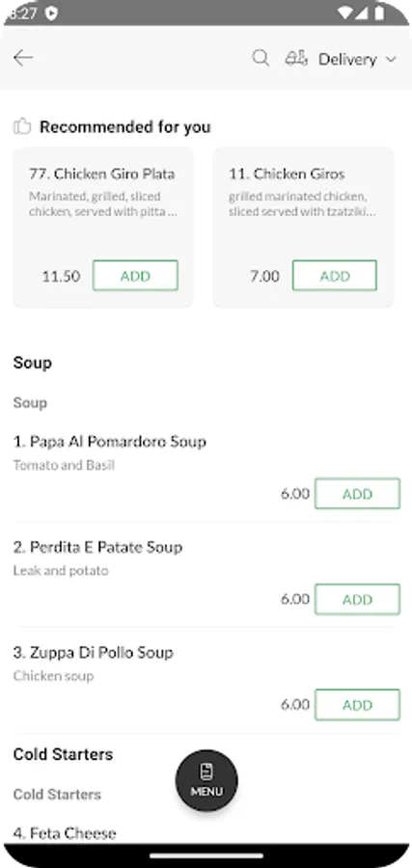Select the Feta Cheese menu item
Viewport: 412px width, 868px height.
click(x=65, y=833)
